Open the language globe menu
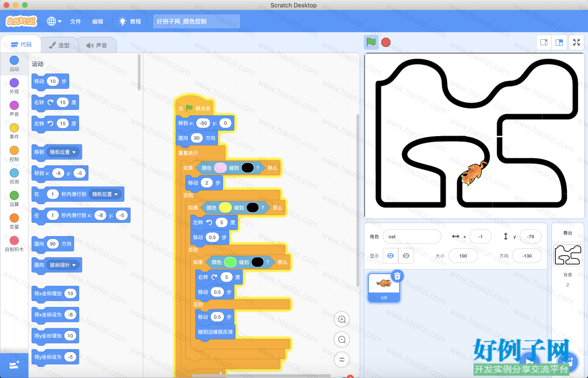Image resolution: width=588 pixels, height=378 pixels. [x=54, y=21]
